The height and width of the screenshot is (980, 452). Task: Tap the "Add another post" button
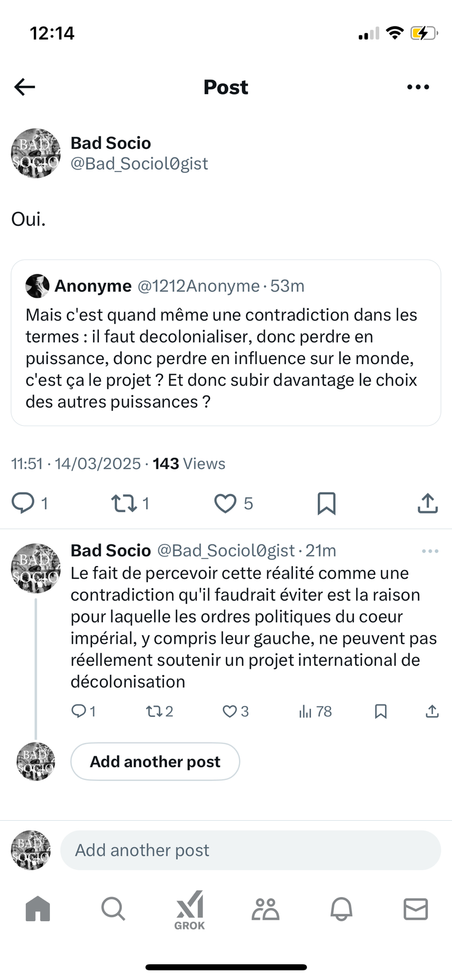coord(155,761)
